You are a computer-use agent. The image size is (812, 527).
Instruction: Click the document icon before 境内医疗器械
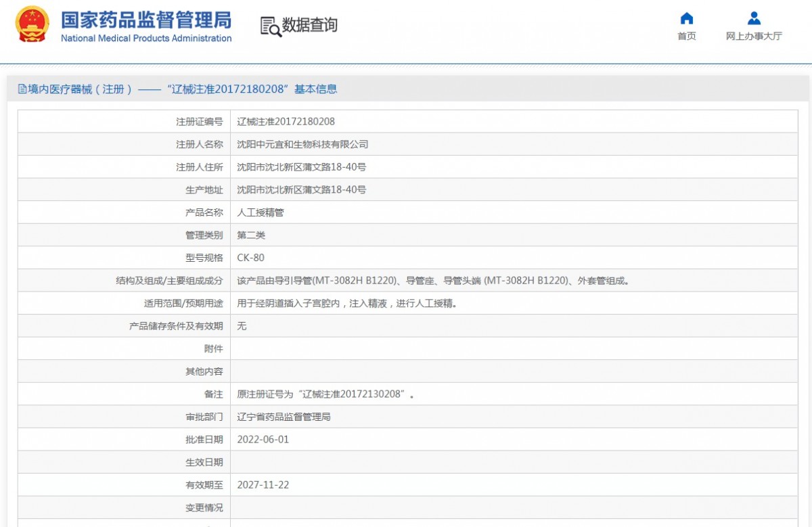pos(22,89)
